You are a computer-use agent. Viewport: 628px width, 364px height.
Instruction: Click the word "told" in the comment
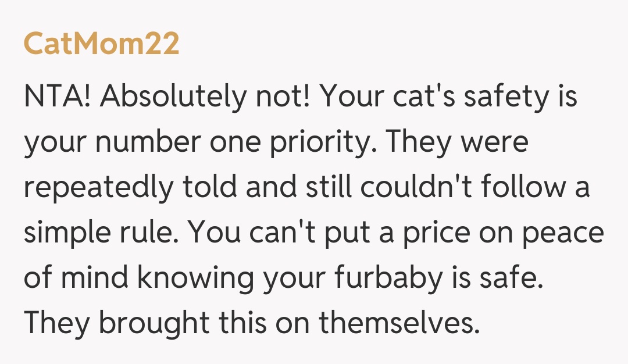coord(209,187)
